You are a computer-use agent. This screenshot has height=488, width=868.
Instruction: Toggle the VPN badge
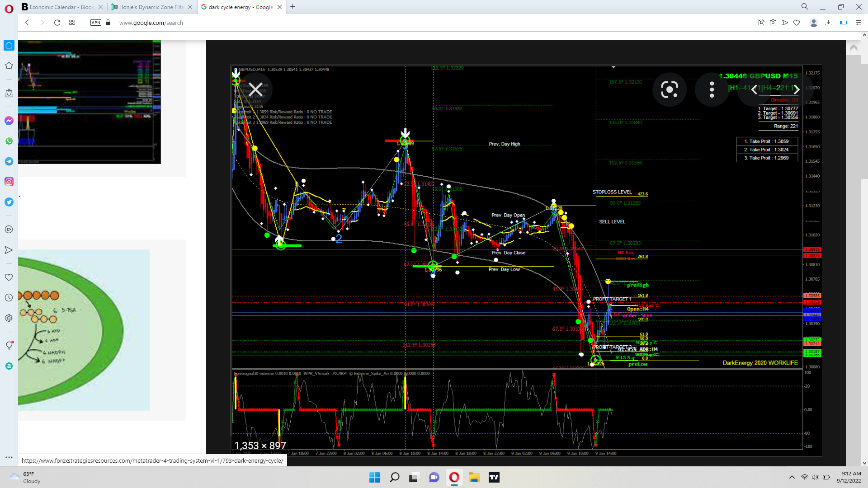(x=95, y=23)
